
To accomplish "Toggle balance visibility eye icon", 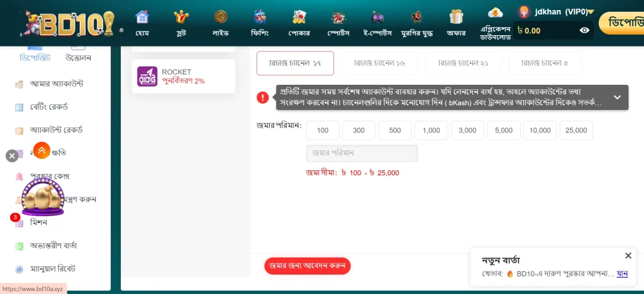I will [584, 30].
